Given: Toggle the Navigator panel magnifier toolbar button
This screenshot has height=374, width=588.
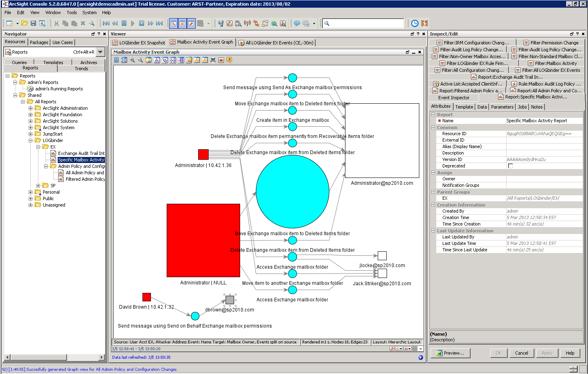Looking at the screenshot, I should (x=174, y=23).
